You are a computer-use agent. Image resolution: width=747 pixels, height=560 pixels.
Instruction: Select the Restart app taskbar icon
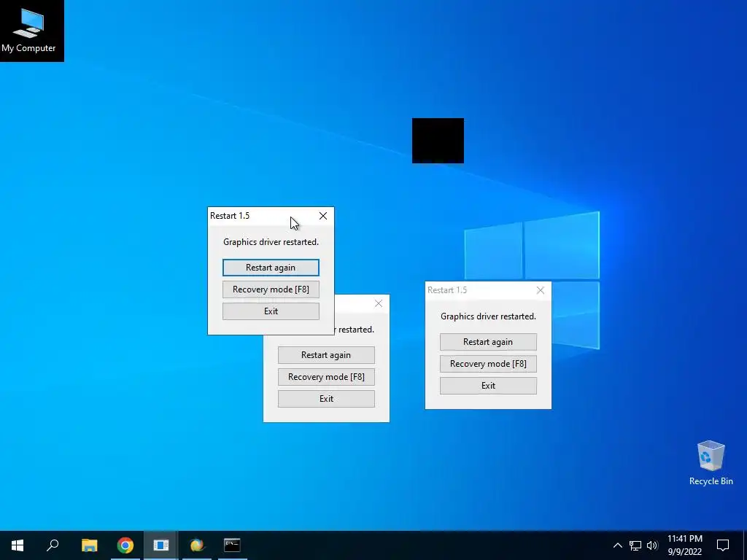point(161,545)
